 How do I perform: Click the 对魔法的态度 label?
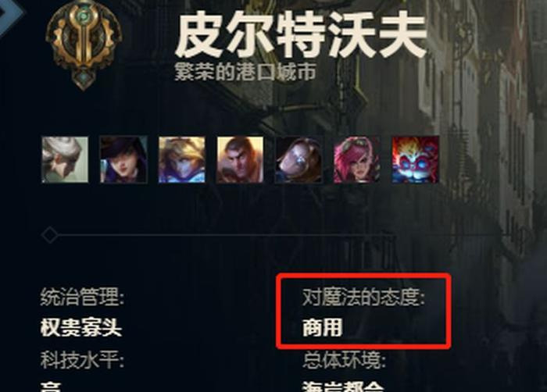click(x=364, y=298)
